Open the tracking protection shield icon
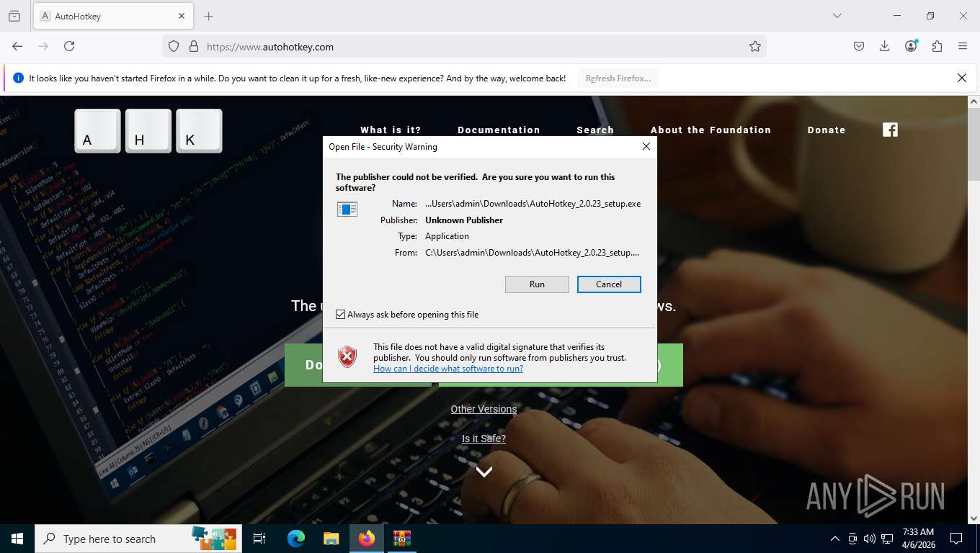This screenshot has height=553, width=980. click(x=174, y=46)
